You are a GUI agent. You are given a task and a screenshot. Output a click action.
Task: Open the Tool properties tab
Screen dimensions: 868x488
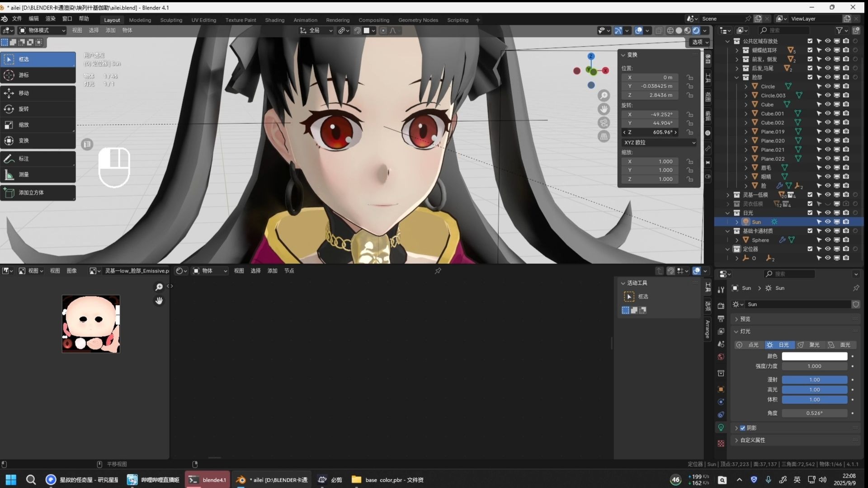click(x=721, y=290)
